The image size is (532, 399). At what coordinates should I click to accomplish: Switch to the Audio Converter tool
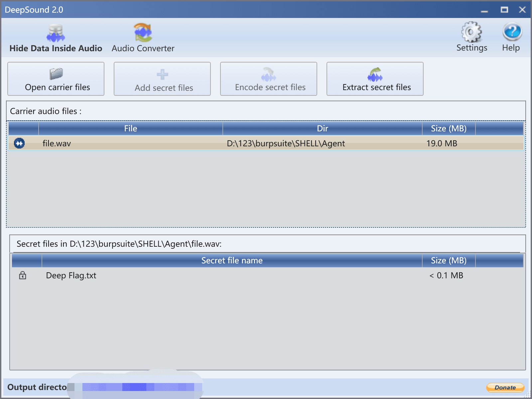(x=143, y=38)
